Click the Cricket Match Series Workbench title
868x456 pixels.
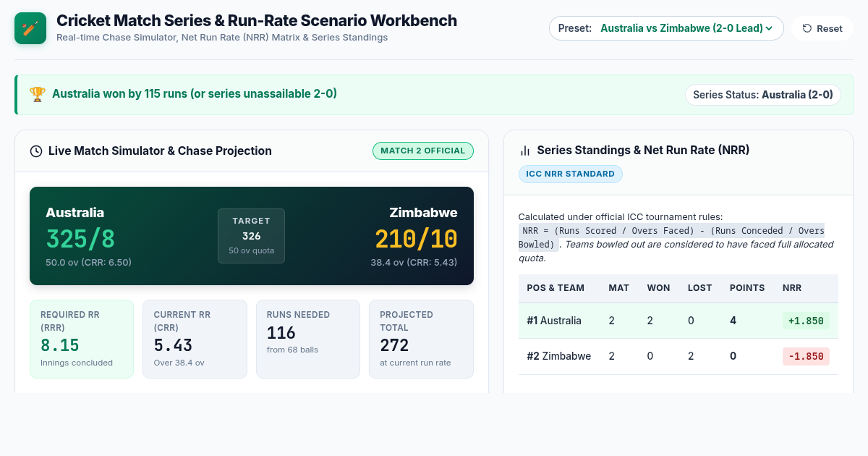(257, 20)
